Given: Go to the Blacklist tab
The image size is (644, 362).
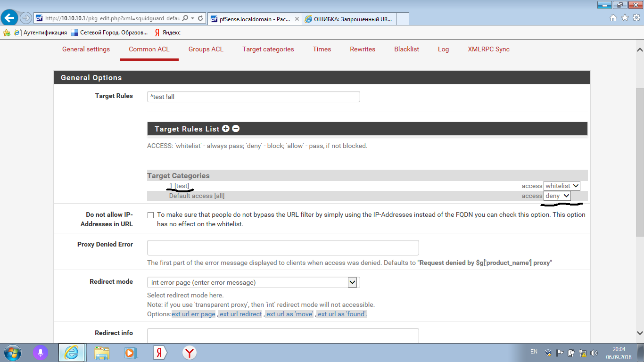Looking at the screenshot, I should coord(406,49).
